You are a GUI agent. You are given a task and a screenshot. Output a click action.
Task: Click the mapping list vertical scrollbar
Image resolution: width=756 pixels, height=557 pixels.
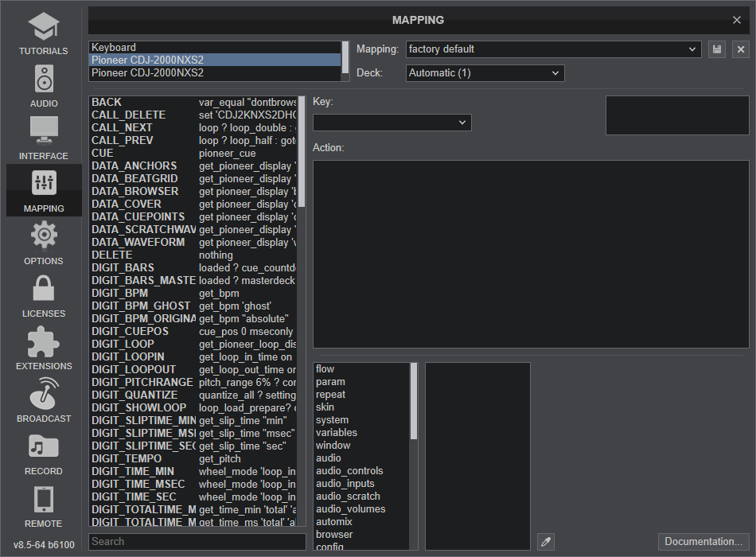click(301, 151)
